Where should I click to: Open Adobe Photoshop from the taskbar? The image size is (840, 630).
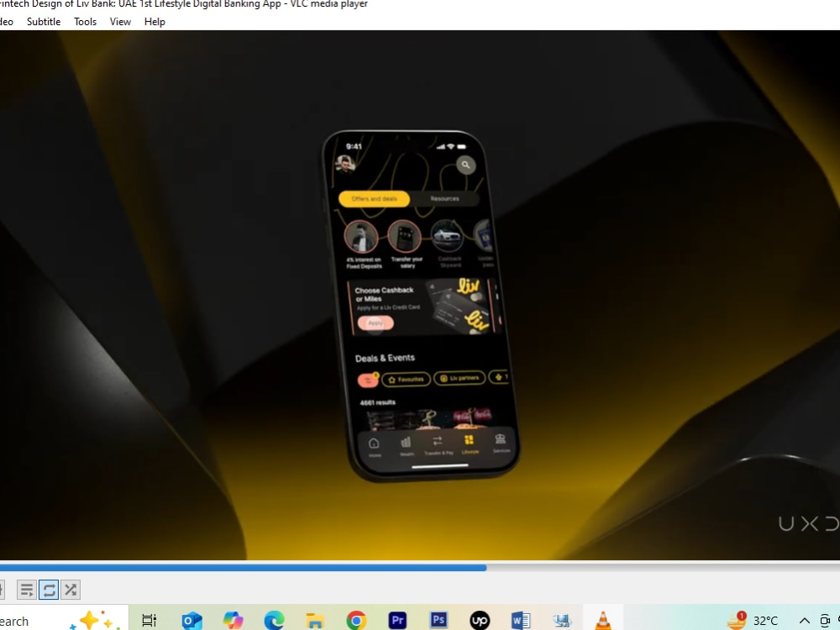438,621
